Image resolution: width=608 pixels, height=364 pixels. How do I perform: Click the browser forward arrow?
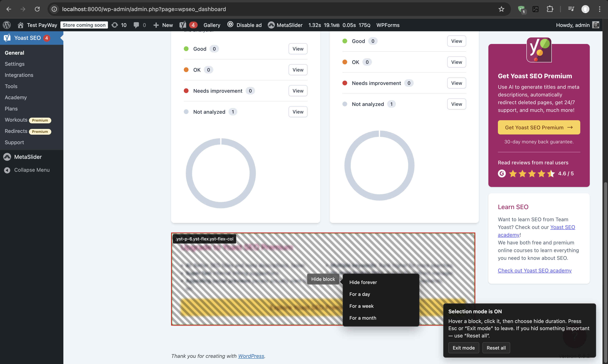click(23, 9)
